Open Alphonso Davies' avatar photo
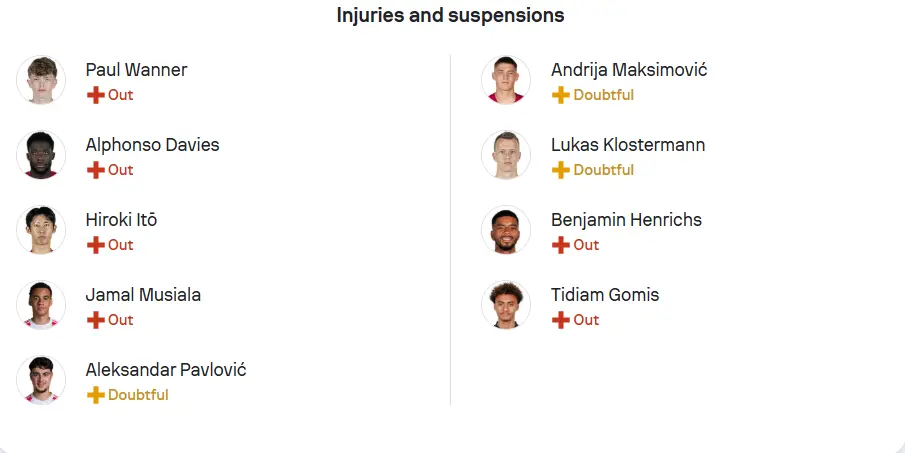This screenshot has width=905, height=453. click(x=41, y=155)
